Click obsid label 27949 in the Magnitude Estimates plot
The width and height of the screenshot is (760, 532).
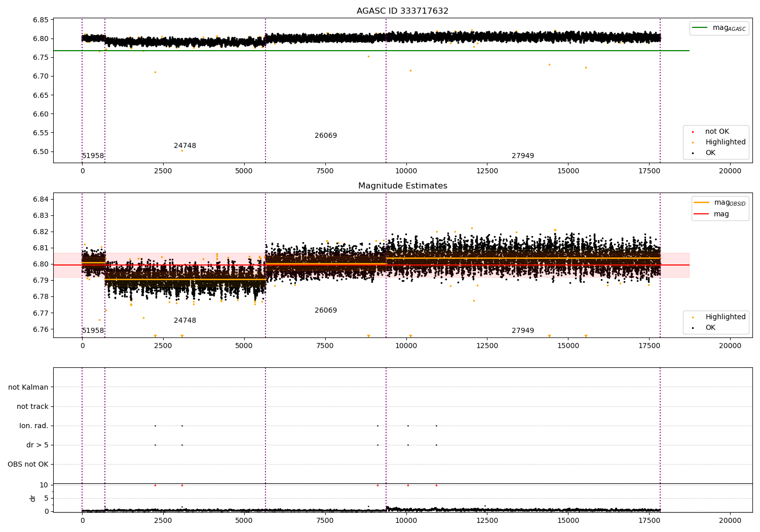(523, 331)
